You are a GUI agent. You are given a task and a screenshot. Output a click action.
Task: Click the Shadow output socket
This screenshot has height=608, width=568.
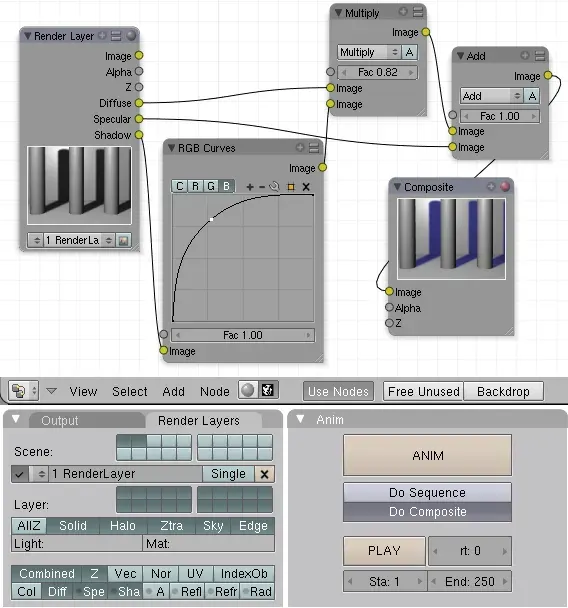[139, 135]
